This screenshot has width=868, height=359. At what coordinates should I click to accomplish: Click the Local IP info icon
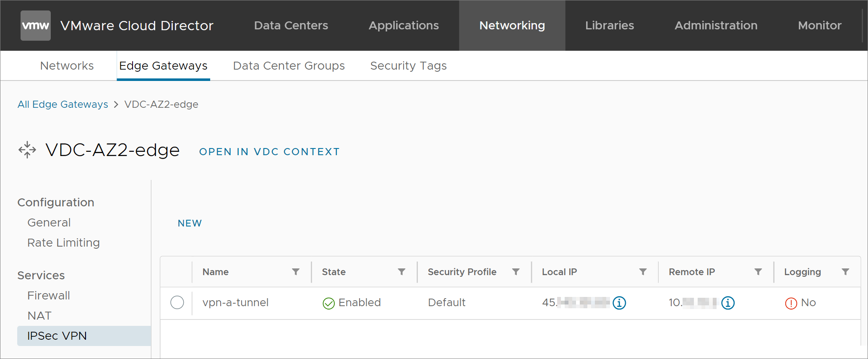click(619, 303)
